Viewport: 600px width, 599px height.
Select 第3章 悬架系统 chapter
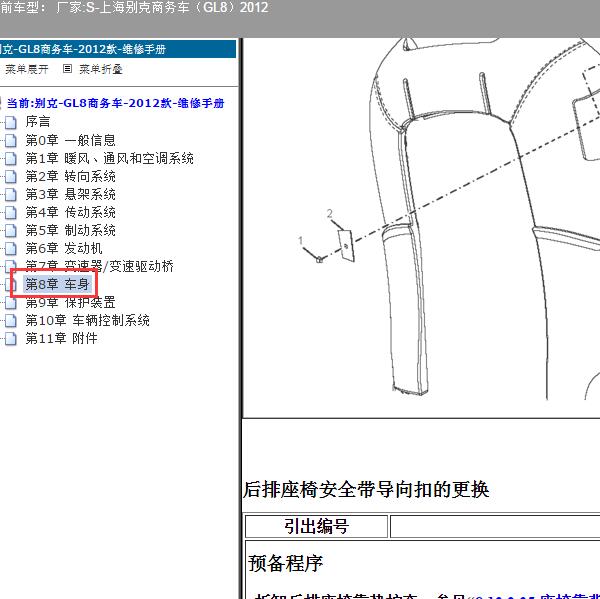click(x=70, y=194)
